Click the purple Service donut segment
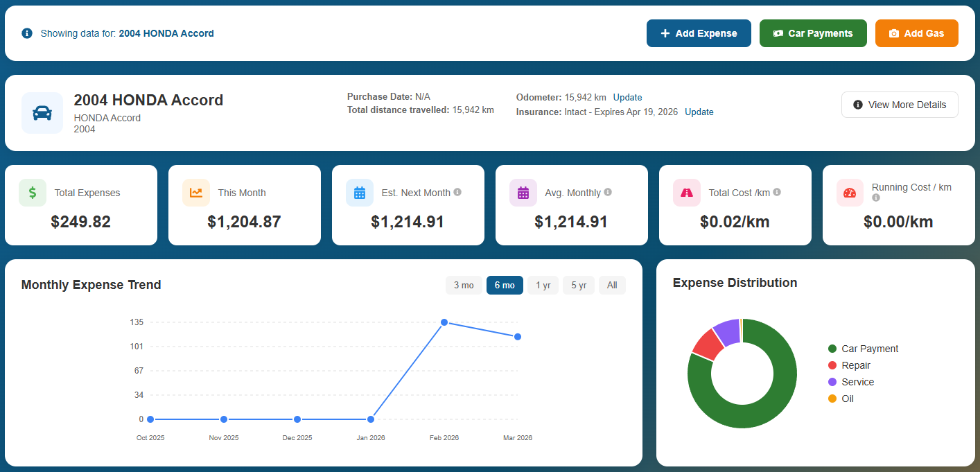The width and height of the screenshot is (980, 472). [x=728, y=332]
